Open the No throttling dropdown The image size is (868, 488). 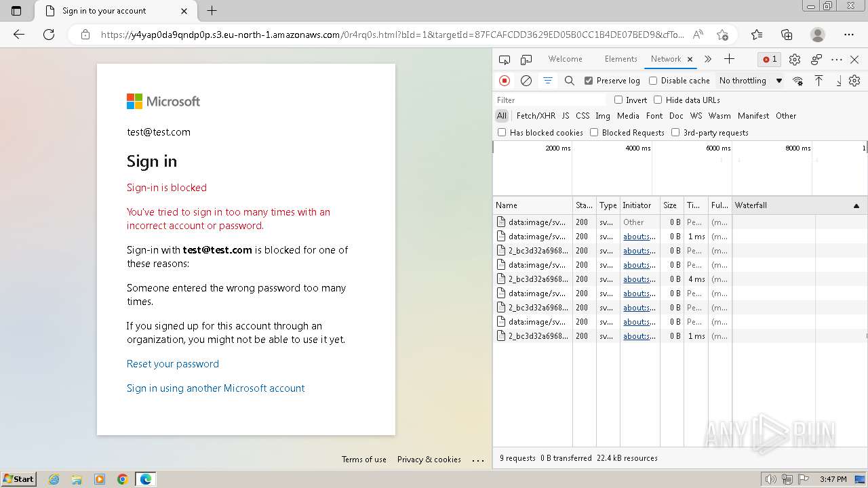pyautogui.click(x=751, y=81)
